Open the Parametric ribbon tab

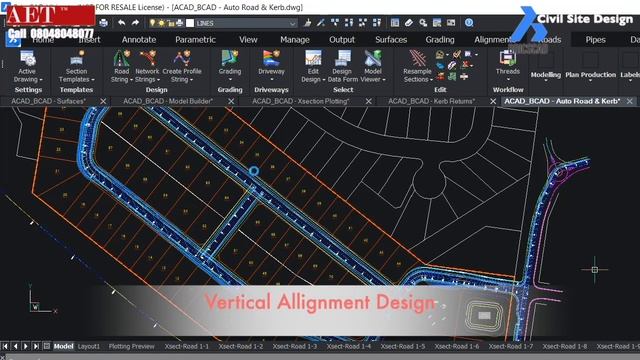point(195,40)
